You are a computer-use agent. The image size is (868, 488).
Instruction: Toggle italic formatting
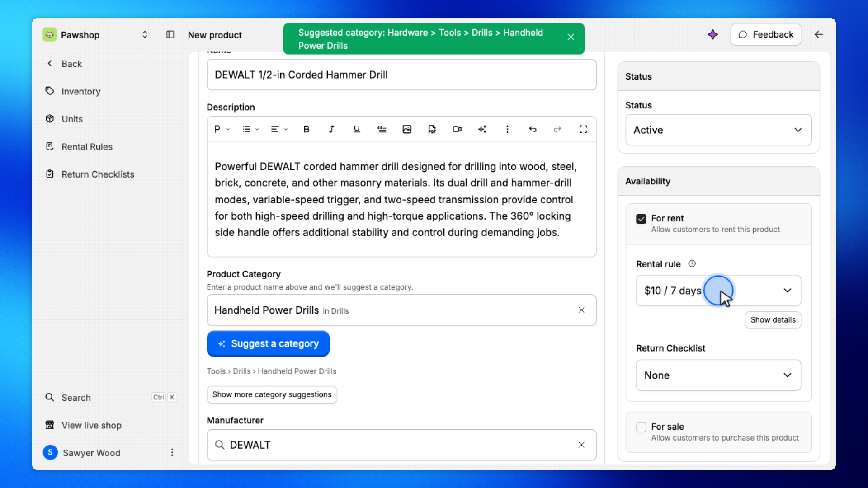(x=331, y=129)
